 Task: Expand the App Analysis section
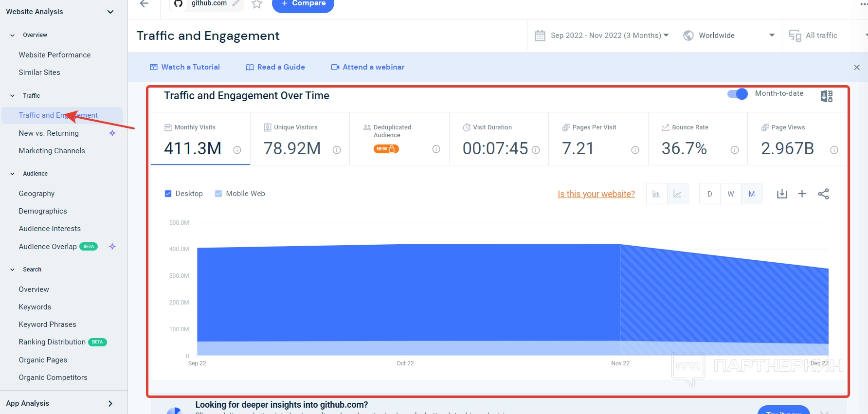(x=110, y=403)
